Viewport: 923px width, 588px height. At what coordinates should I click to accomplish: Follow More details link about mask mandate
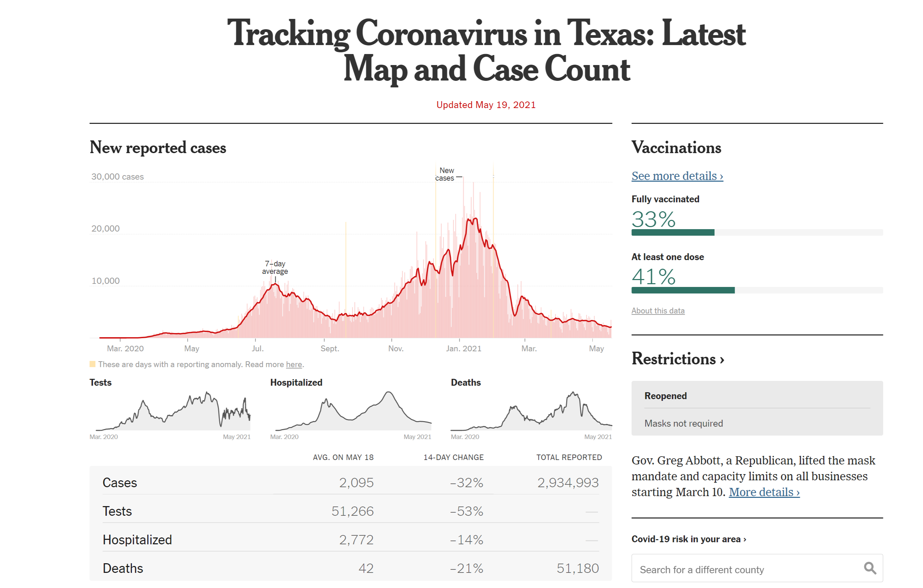point(764,492)
